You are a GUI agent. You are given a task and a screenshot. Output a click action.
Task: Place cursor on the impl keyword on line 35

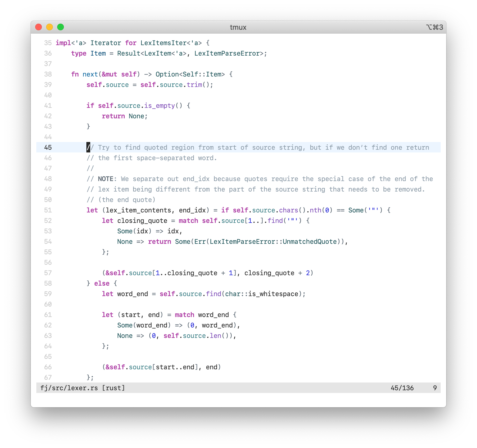(x=63, y=43)
